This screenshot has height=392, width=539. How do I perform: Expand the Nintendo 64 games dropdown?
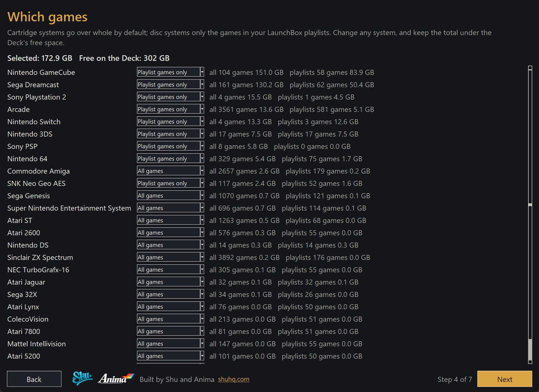(170, 159)
